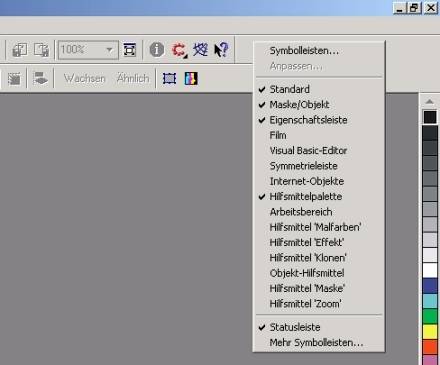Pick the white color swatch
This screenshot has height=365, width=440.
click(x=430, y=270)
